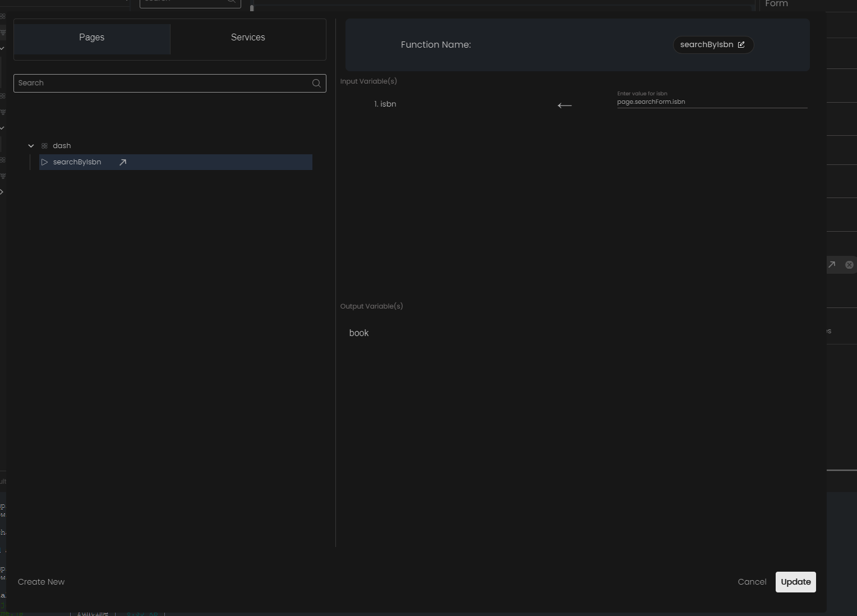
Task: Click the Input Variable(s) heading
Action: point(368,81)
